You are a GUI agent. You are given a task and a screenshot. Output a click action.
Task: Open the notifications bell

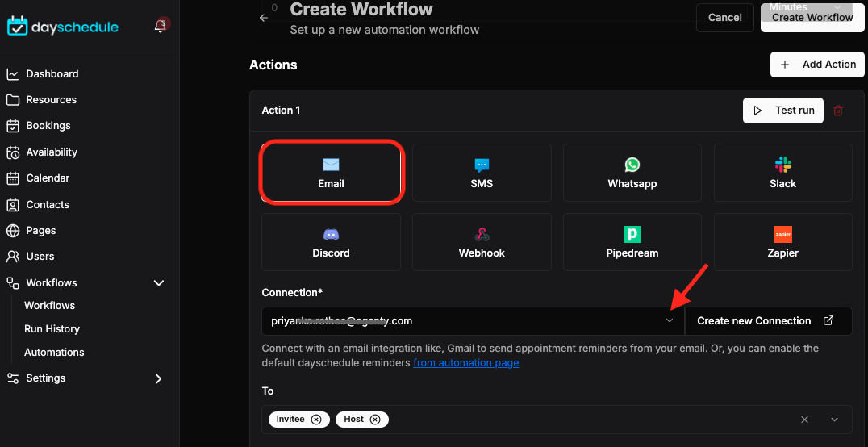coord(161,26)
